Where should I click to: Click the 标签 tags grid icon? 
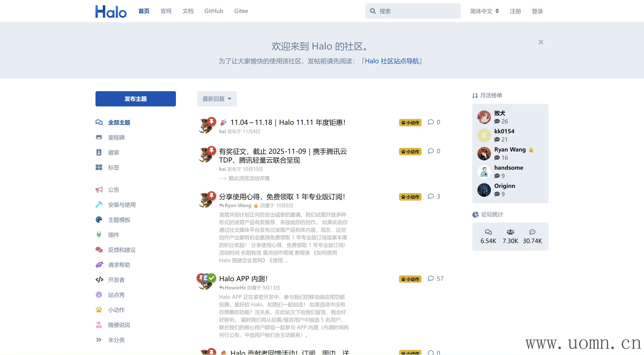[x=99, y=167]
